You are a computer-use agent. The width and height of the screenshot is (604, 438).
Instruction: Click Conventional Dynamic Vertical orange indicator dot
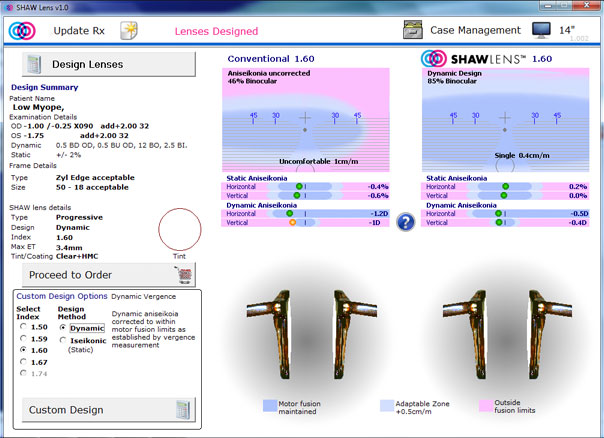pyautogui.click(x=292, y=222)
